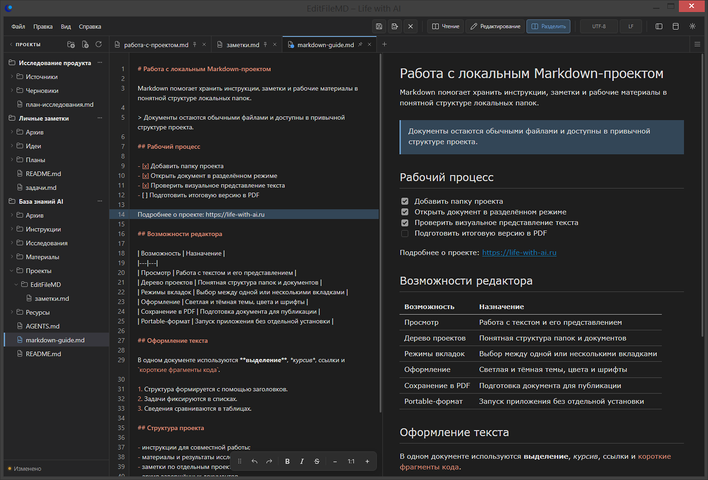Create a new file in projects panel
The height and width of the screenshot is (480, 708).
pyautogui.click(x=85, y=44)
